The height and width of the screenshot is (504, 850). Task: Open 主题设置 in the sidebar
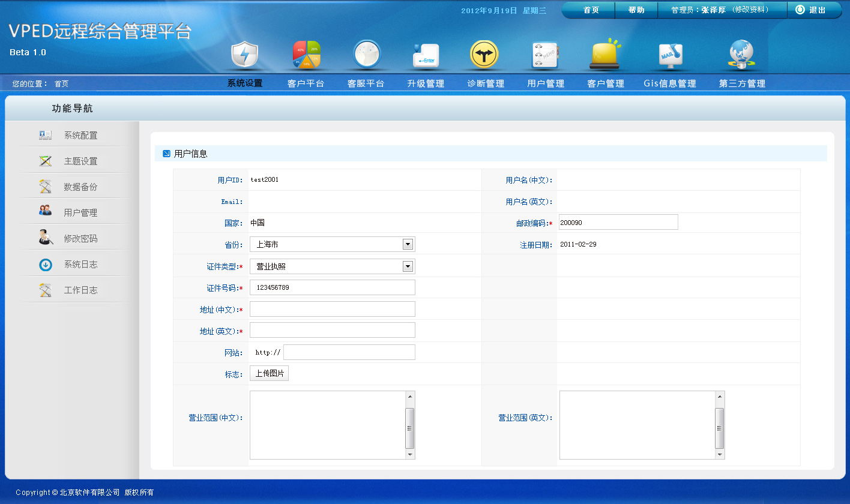80,161
